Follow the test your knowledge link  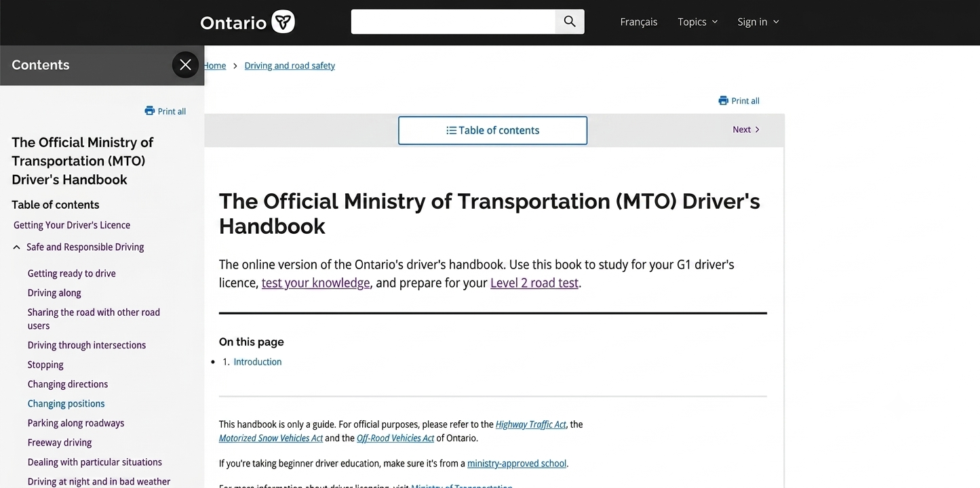(316, 283)
